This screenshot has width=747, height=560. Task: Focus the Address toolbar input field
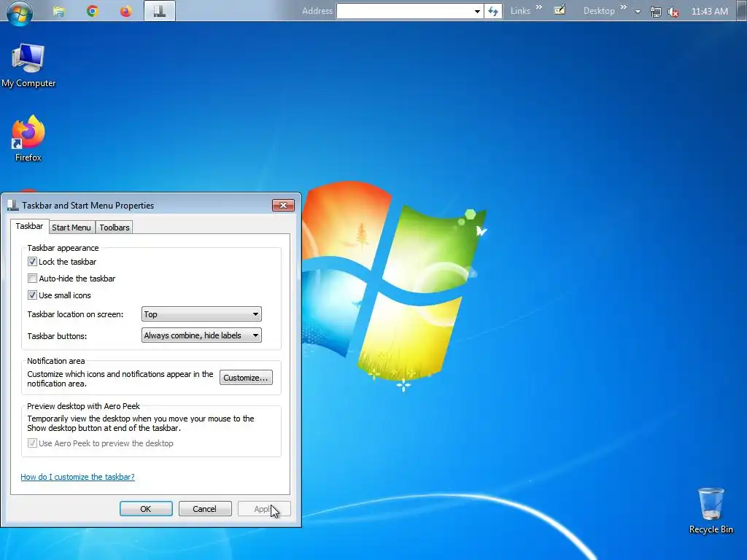(404, 11)
